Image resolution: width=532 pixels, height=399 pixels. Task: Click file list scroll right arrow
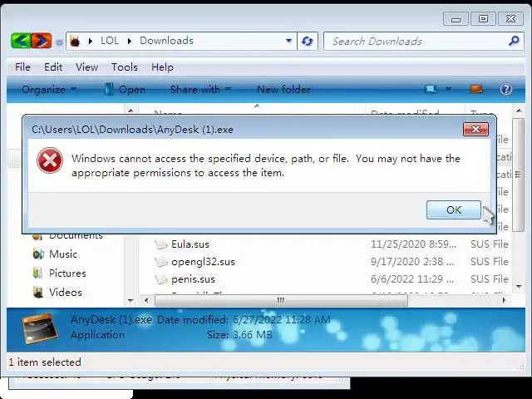pos(505,300)
